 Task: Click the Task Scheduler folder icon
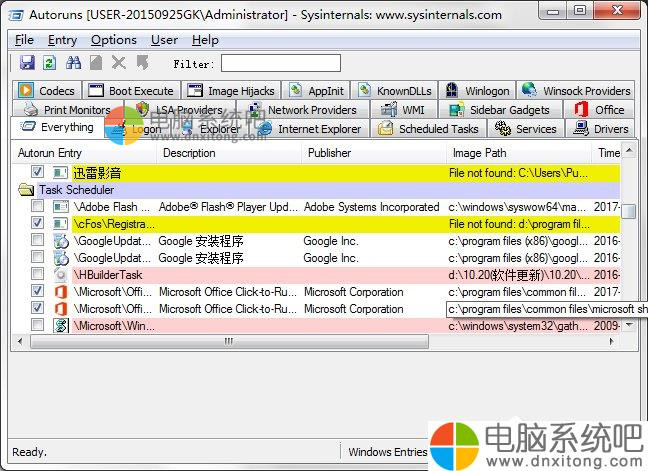tap(26, 190)
